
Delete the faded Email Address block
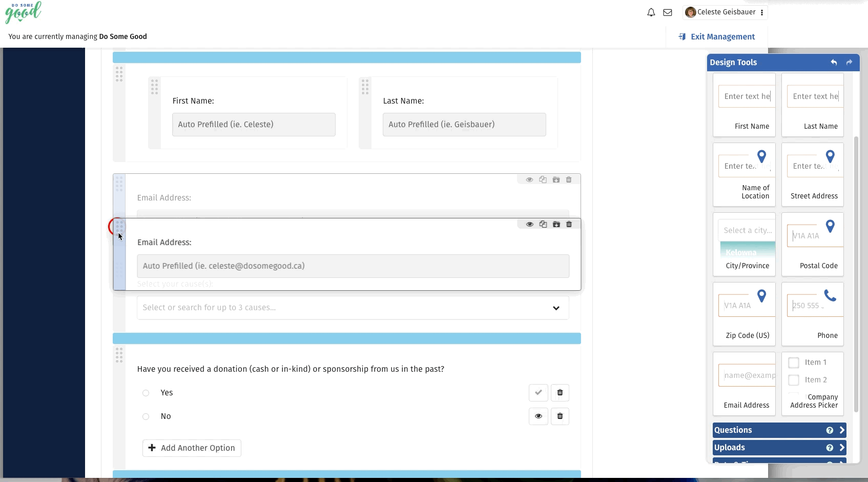tap(569, 179)
